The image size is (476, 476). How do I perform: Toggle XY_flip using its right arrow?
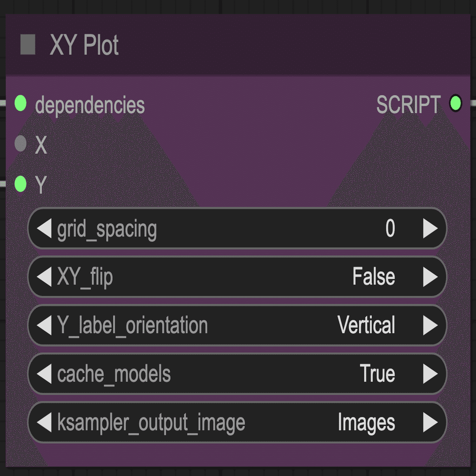coord(430,277)
